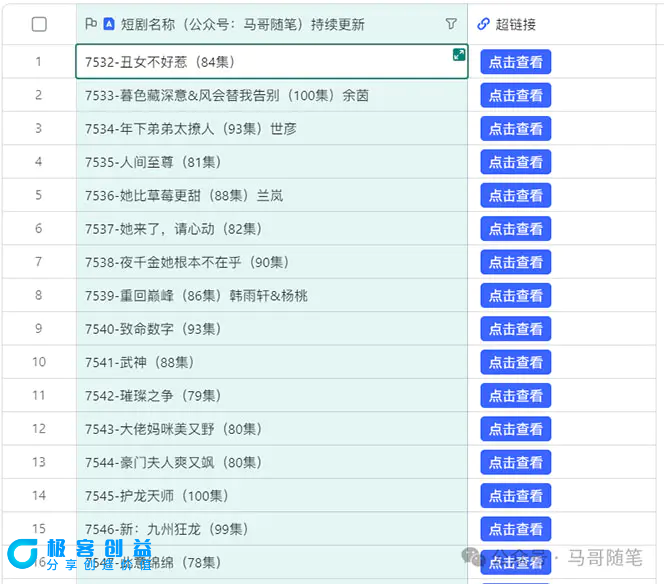This screenshot has width=664, height=584.
Task: Select cell 7545-护龙天师（100集）
Action: pyautogui.click(x=272, y=495)
